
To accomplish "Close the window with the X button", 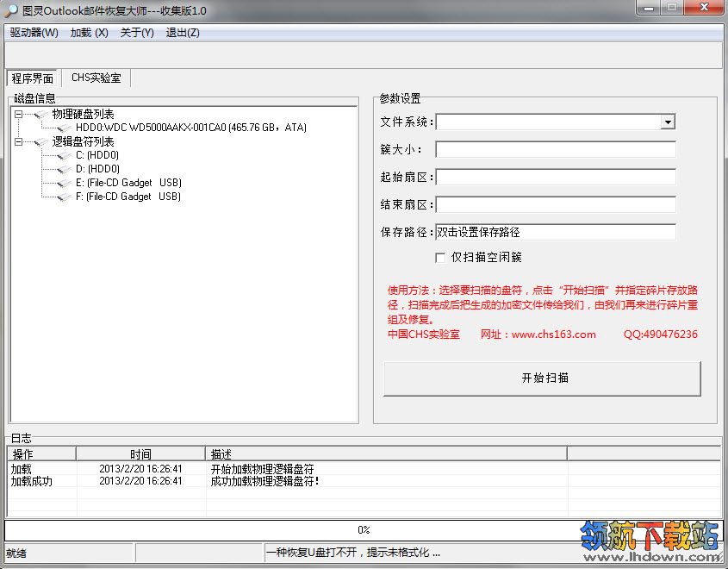I will pyautogui.click(x=704, y=7).
